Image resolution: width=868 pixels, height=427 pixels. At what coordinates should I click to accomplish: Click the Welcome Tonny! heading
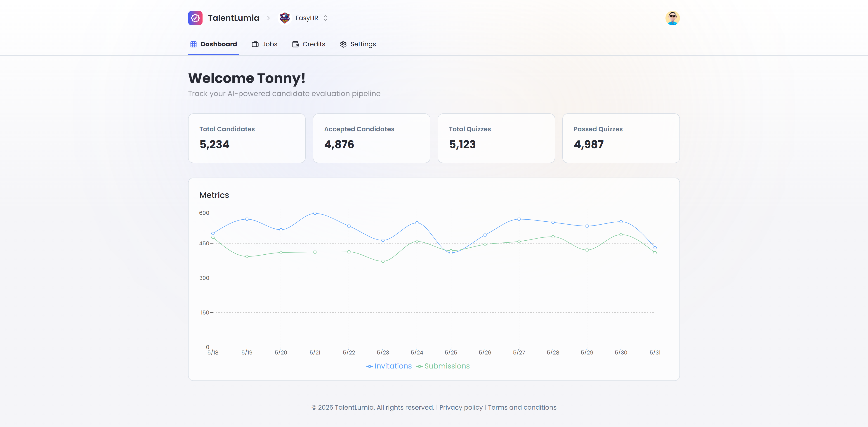coord(247,78)
